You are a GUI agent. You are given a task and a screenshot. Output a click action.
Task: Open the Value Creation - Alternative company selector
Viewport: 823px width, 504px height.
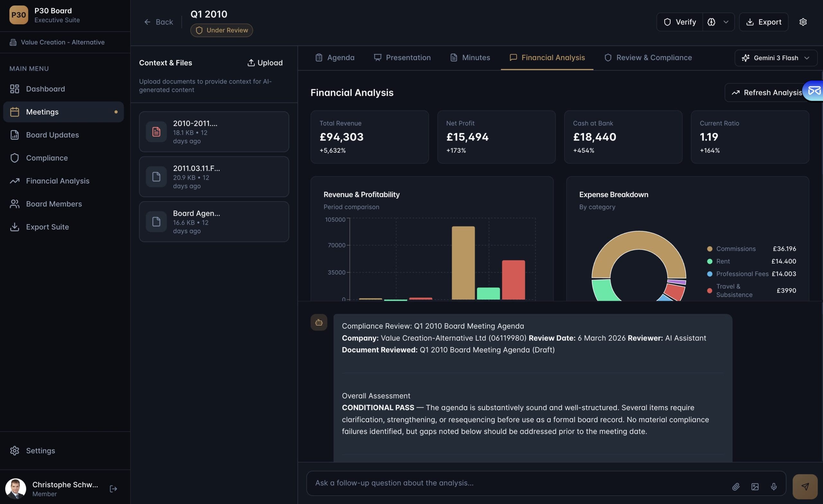tap(62, 42)
